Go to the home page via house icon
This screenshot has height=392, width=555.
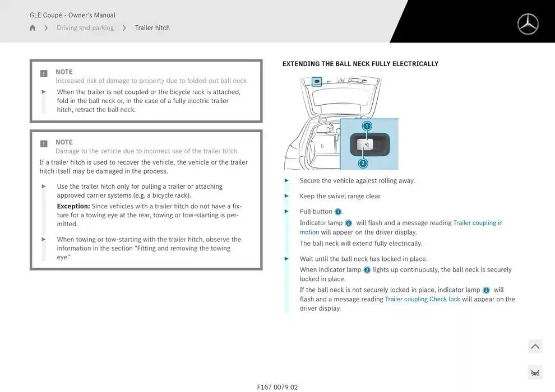[33, 27]
